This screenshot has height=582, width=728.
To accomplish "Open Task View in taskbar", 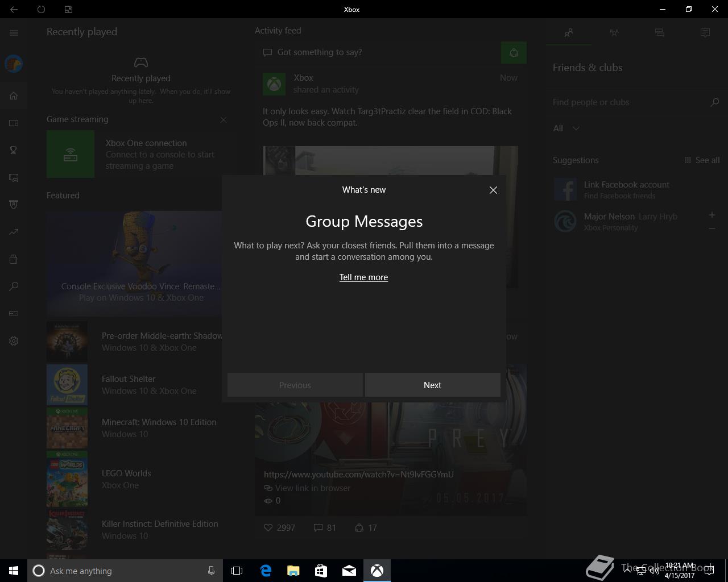I will pyautogui.click(x=237, y=571).
